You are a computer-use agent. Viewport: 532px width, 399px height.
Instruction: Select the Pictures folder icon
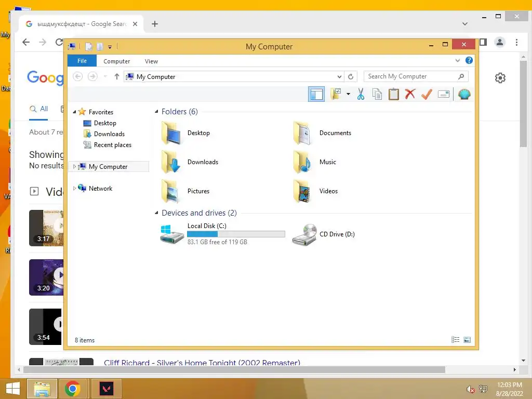tap(171, 191)
